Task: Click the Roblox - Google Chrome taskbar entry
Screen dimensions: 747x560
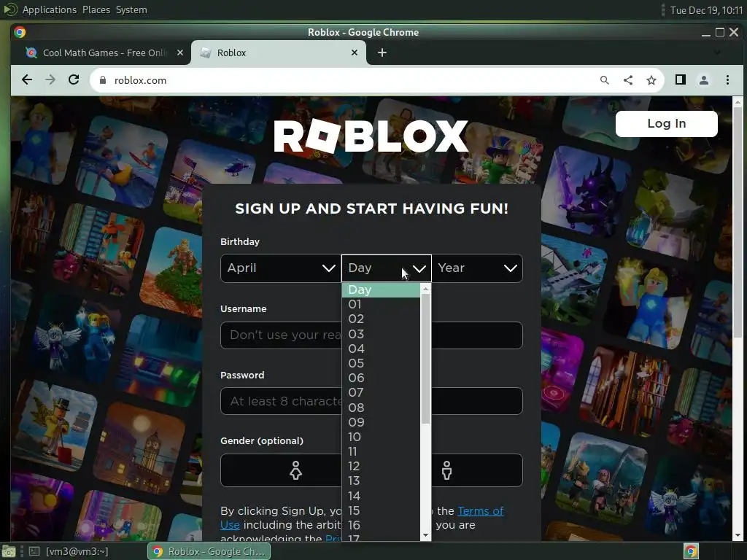Action: tap(209, 551)
